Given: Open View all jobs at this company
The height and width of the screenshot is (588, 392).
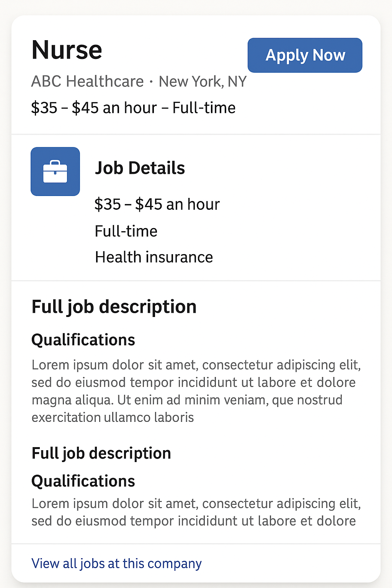Looking at the screenshot, I should 116,563.
